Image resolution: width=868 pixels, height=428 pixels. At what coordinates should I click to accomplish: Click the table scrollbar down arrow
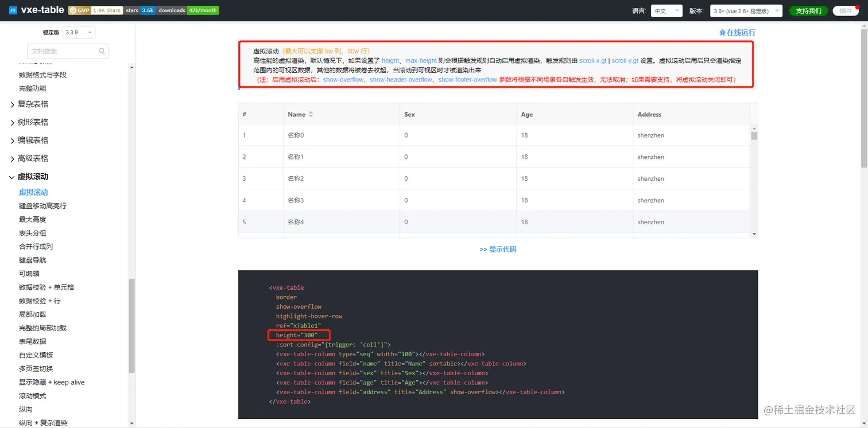tap(754, 234)
